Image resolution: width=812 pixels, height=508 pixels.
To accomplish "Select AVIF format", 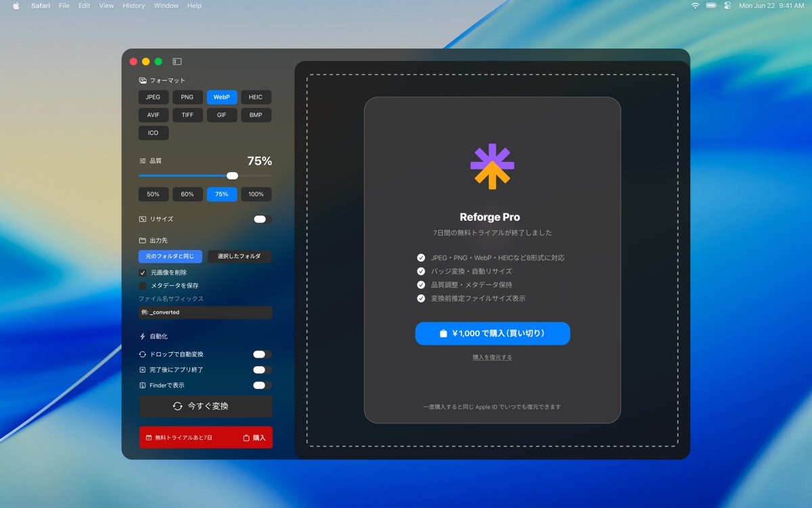I will pyautogui.click(x=154, y=115).
